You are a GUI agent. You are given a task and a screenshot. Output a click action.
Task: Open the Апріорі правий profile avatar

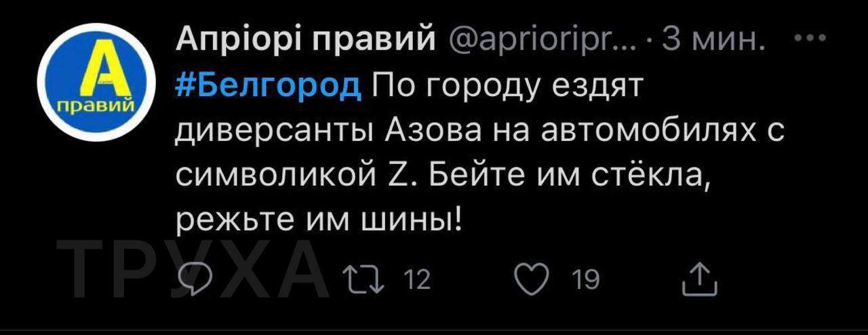point(93,81)
